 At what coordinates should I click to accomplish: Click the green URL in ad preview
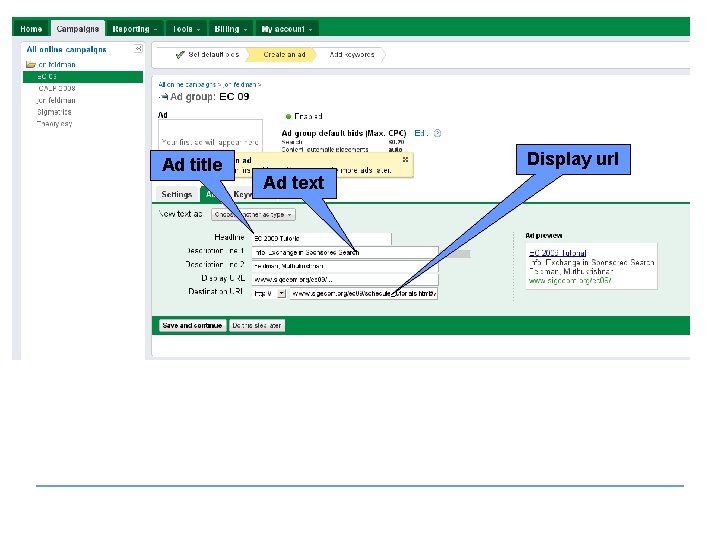click(x=569, y=280)
